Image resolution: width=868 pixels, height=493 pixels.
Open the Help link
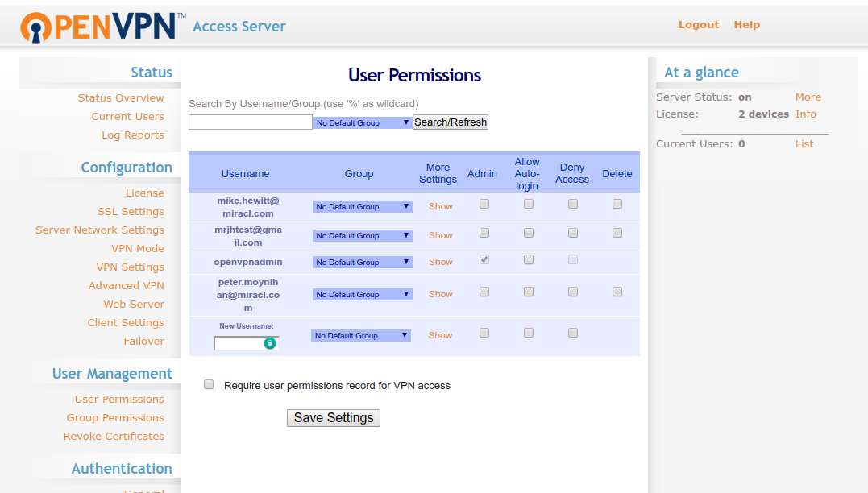click(747, 25)
